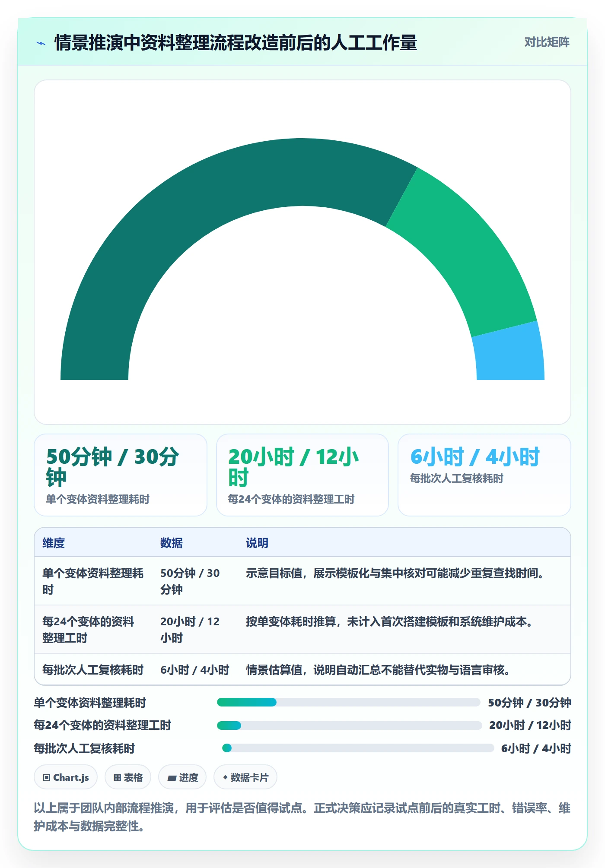Click the card subtitle 每批次人工复核耗时
The height and width of the screenshot is (868, 605).
457,478
